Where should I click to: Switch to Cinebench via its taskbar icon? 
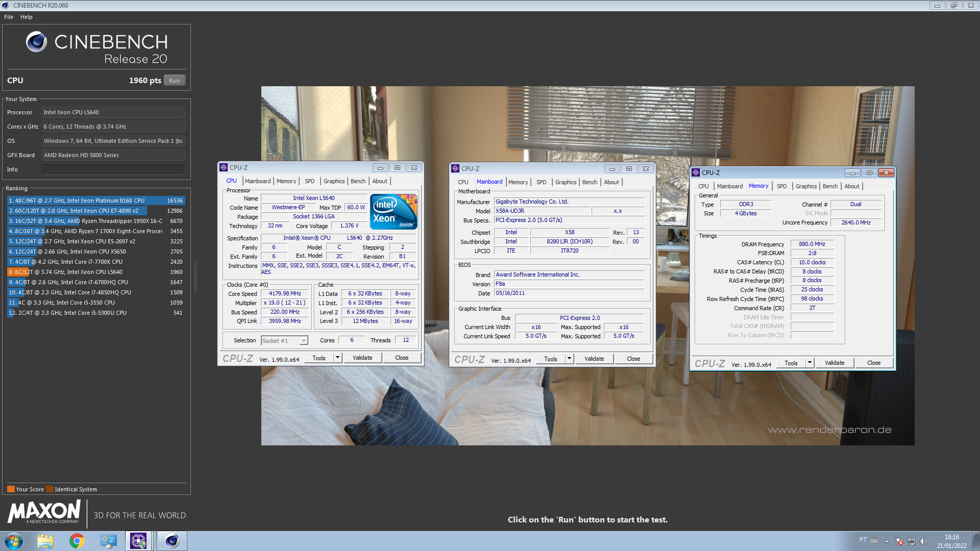click(x=172, y=541)
